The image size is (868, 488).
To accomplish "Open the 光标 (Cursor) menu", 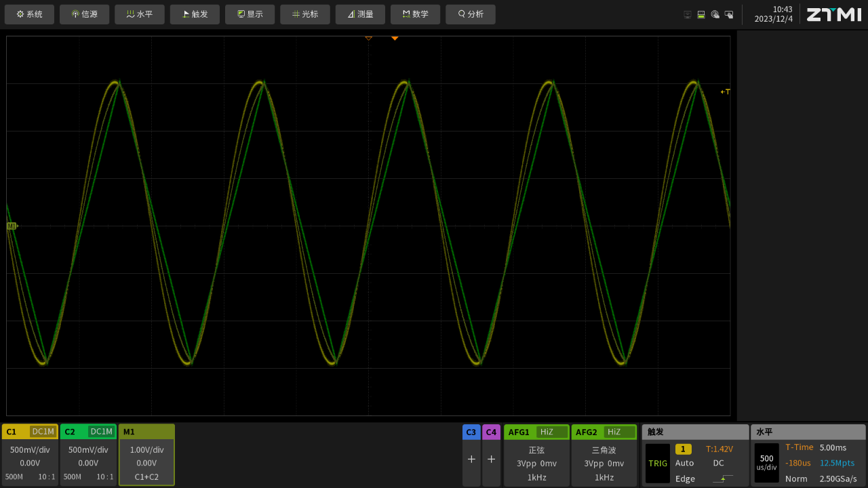I will pyautogui.click(x=304, y=14).
